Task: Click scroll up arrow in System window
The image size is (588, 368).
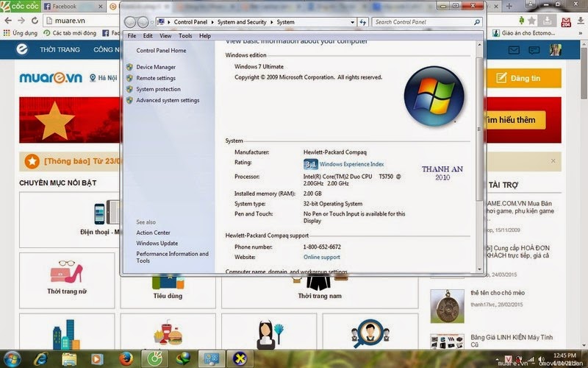Action: (479, 44)
